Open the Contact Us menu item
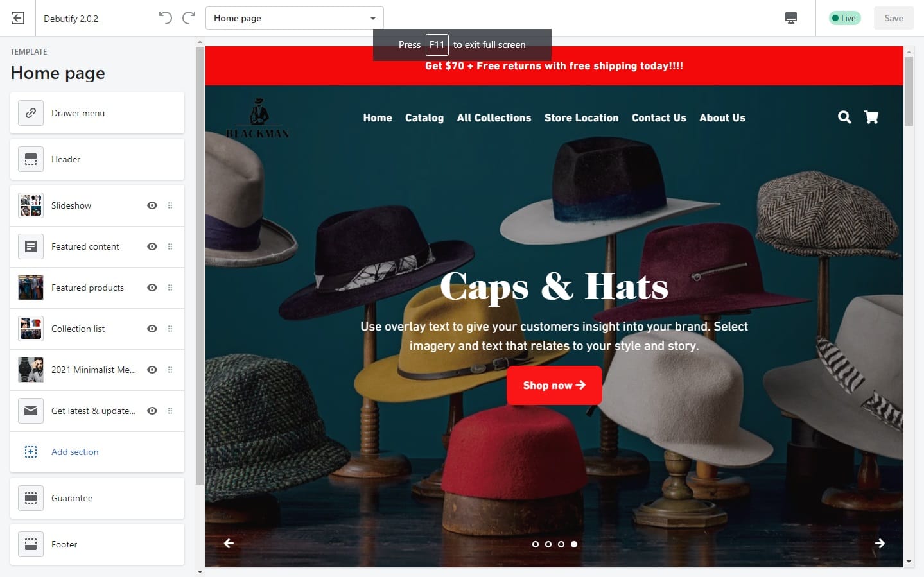The image size is (924, 577). (x=659, y=118)
